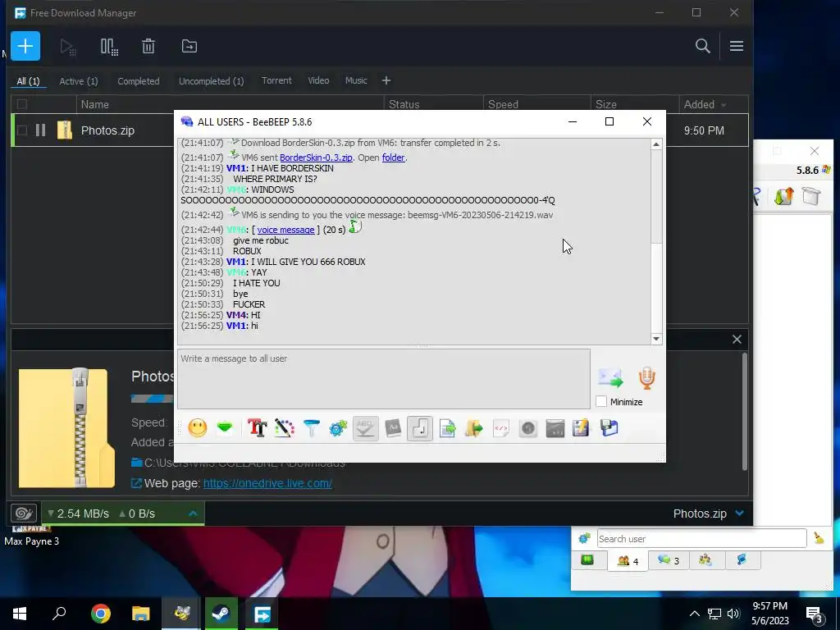Click the send folder icon with green arrow
Viewport: 840px width, 630px height.
tap(474, 428)
